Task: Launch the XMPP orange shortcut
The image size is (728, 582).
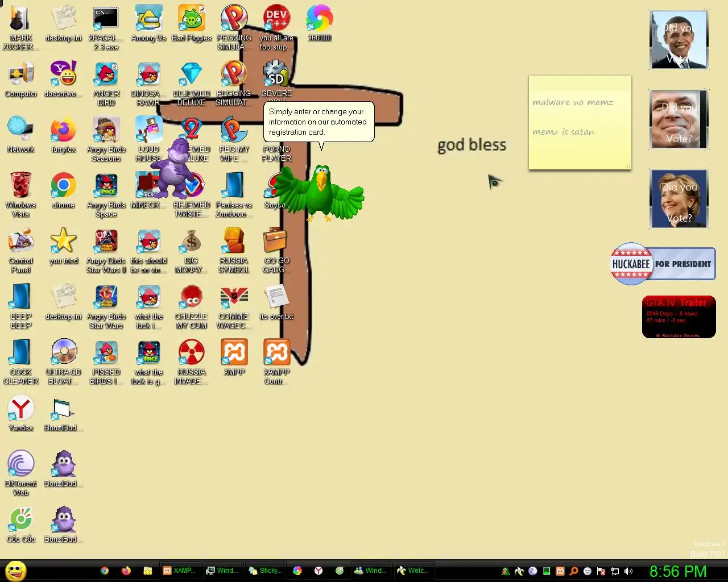Action: (234, 357)
